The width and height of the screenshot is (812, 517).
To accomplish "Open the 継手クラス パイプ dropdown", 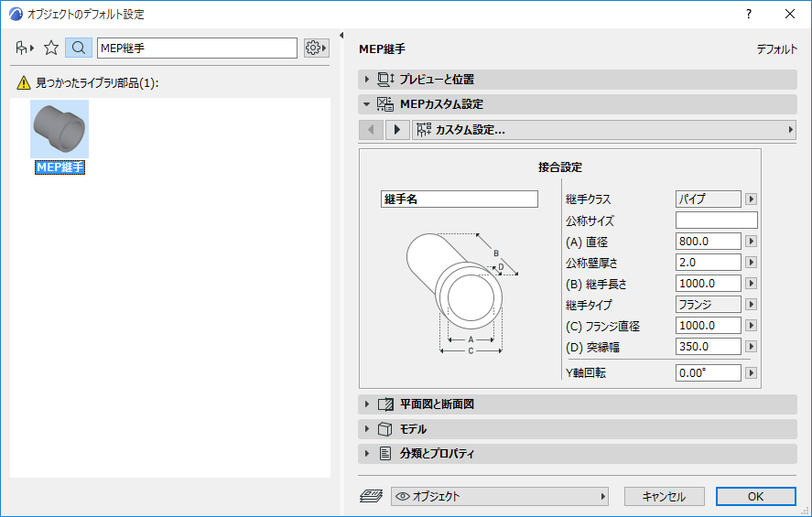I will click(x=708, y=199).
